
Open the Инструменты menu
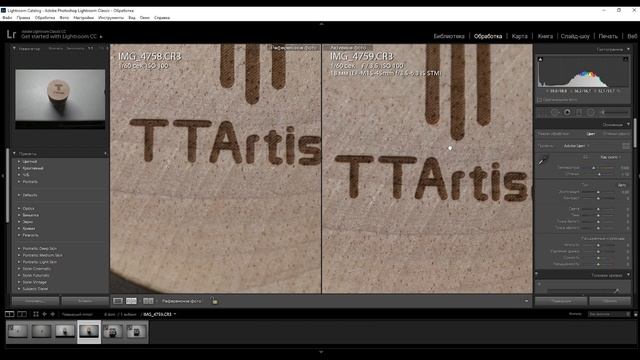pos(111,18)
